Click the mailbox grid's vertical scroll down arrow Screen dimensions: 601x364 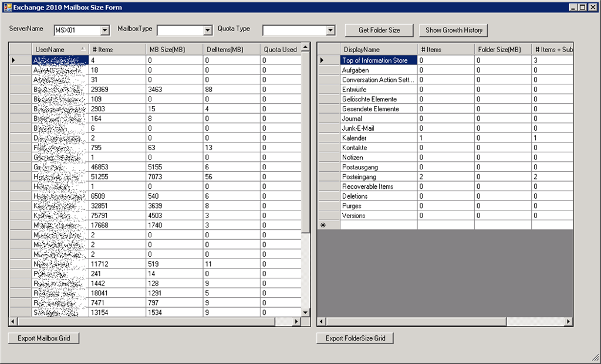coord(305,312)
